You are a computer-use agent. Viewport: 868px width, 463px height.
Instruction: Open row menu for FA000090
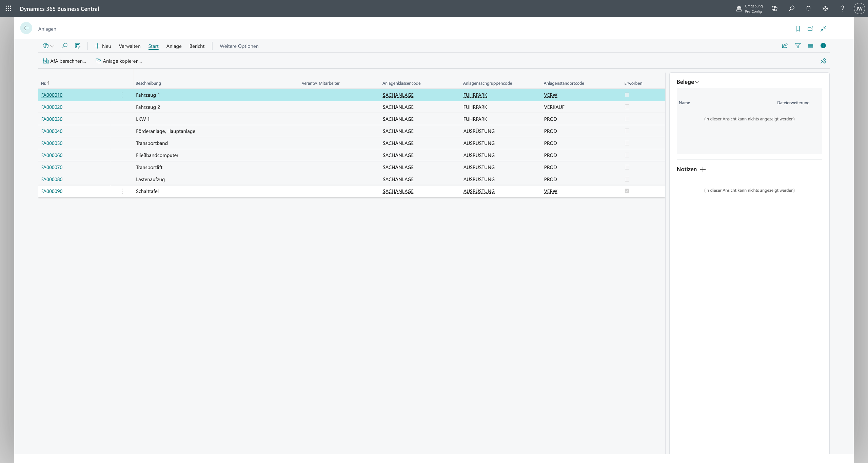pos(122,191)
